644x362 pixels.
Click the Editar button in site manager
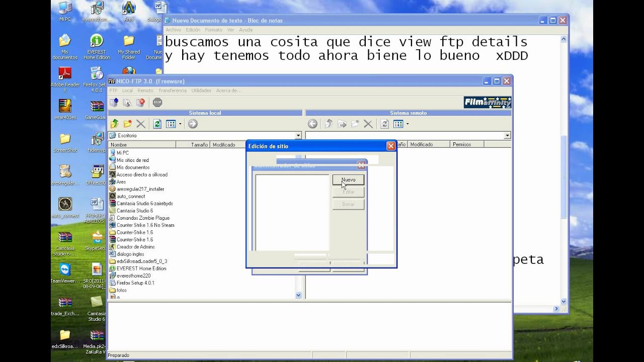pyautogui.click(x=348, y=192)
